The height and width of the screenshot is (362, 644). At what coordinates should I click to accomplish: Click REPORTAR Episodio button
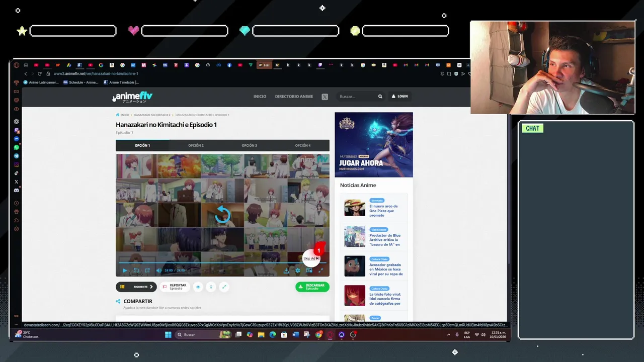(x=175, y=287)
